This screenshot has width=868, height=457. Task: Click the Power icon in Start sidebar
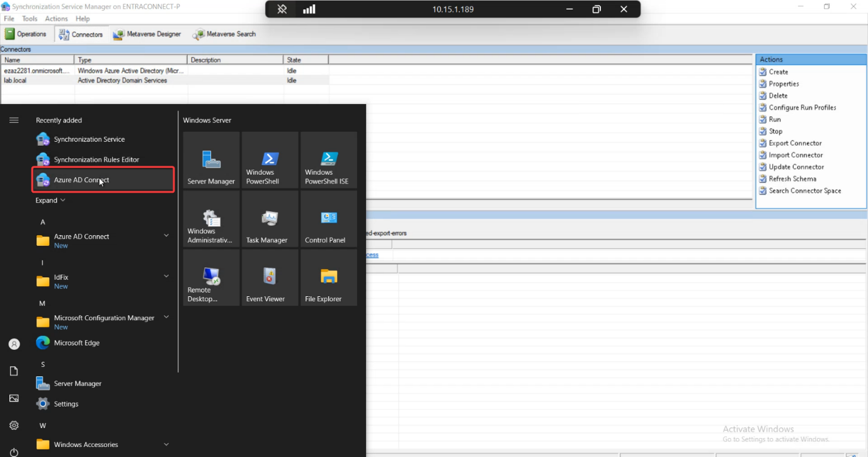(x=14, y=451)
